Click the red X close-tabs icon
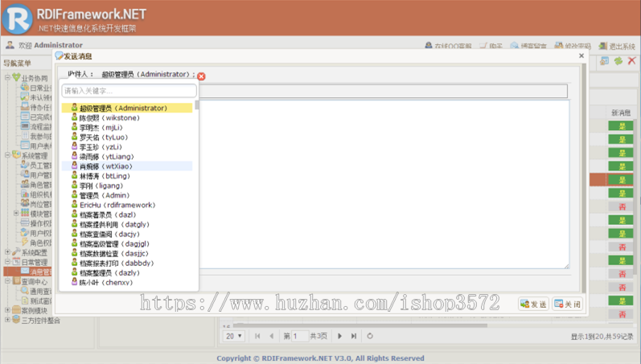 (631, 61)
